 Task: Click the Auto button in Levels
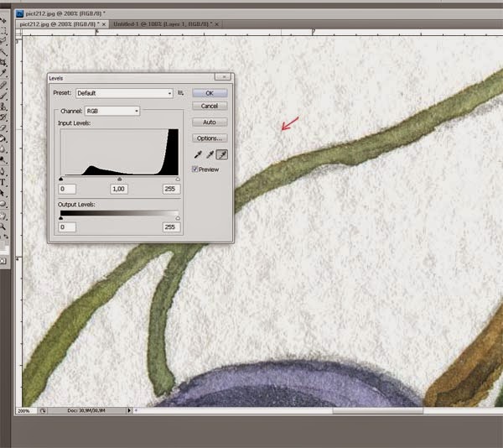210,122
